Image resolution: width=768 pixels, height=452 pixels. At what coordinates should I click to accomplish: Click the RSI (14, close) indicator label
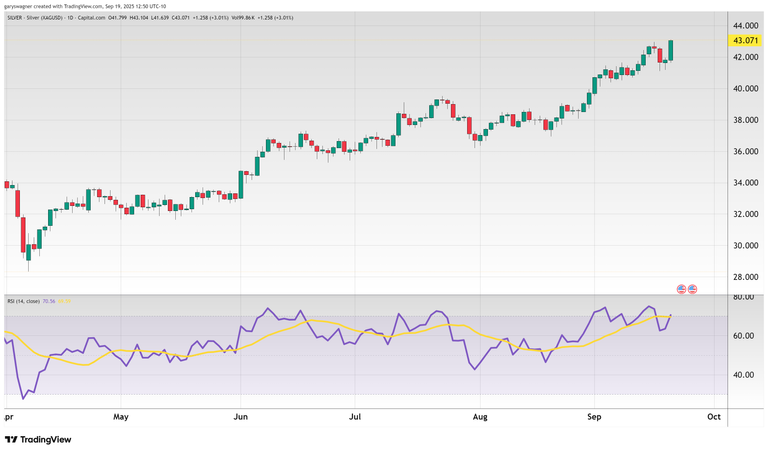23,301
